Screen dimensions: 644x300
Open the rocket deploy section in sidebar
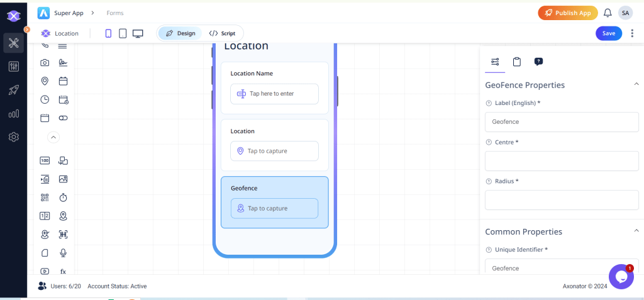(x=13, y=90)
